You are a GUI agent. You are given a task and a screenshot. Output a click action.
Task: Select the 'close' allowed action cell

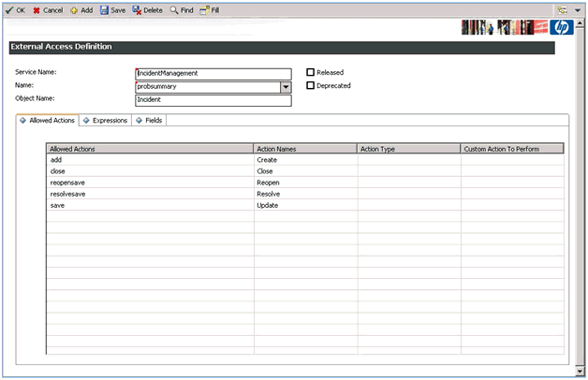150,171
